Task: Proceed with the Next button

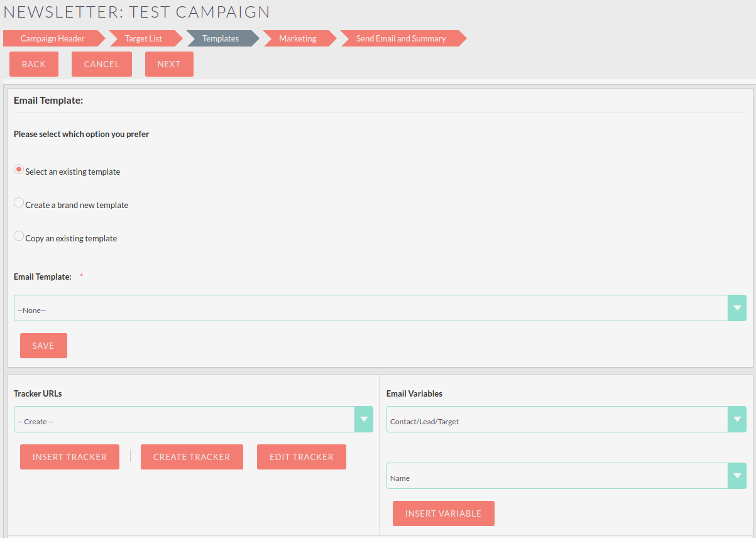Action: click(169, 64)
